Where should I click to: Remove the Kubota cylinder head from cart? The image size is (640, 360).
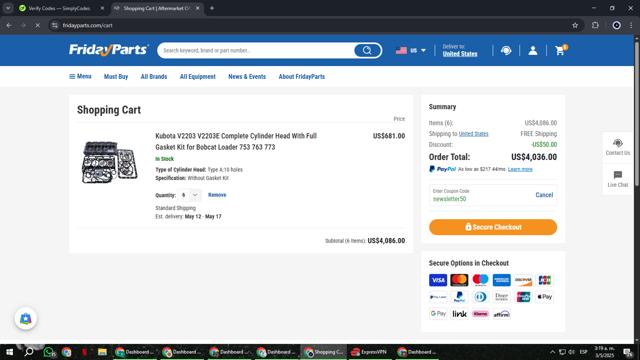point(217,195)
